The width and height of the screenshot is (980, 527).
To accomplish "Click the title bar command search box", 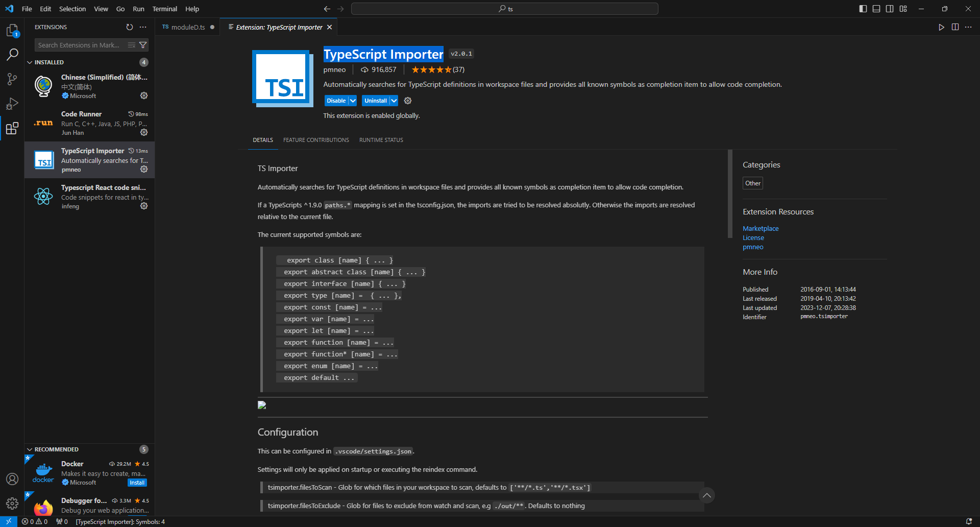I will point(504,9).
